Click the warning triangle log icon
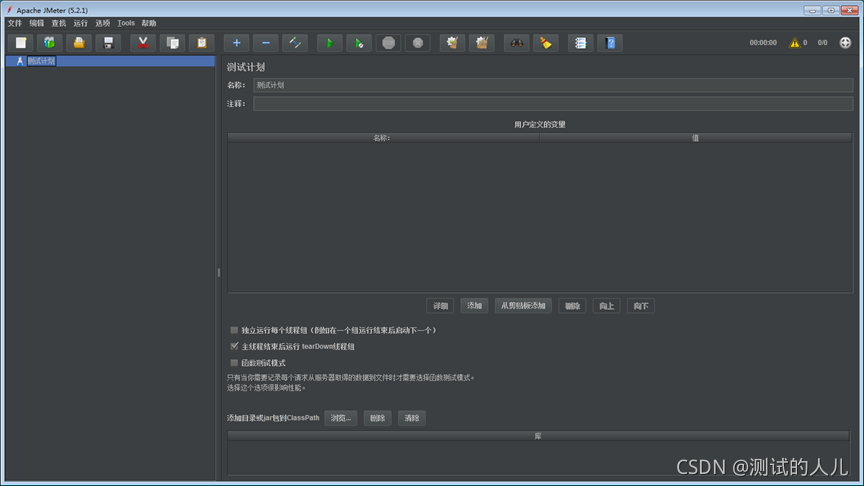Screen dimensions: 864x486 pos(794,42)
